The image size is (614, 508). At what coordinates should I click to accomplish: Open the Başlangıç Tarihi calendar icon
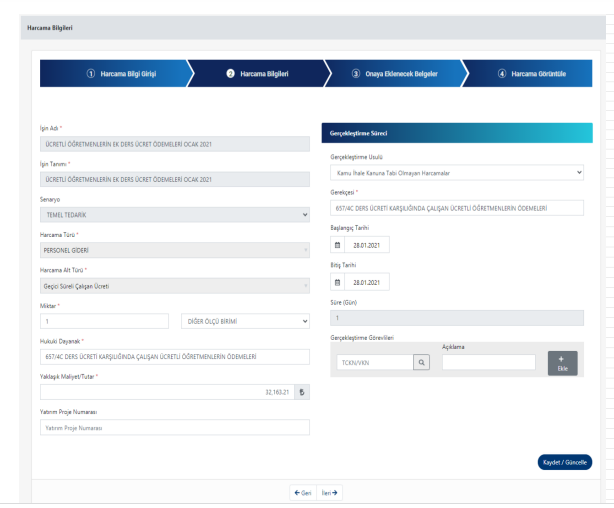coord(337,245)
